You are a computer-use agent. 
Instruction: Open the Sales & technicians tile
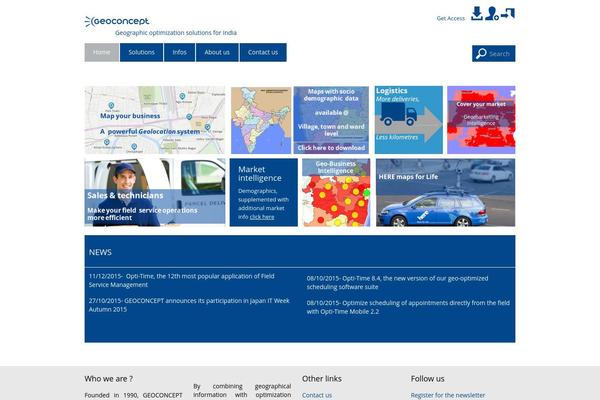pyautogui.click(x=155, y=192)
